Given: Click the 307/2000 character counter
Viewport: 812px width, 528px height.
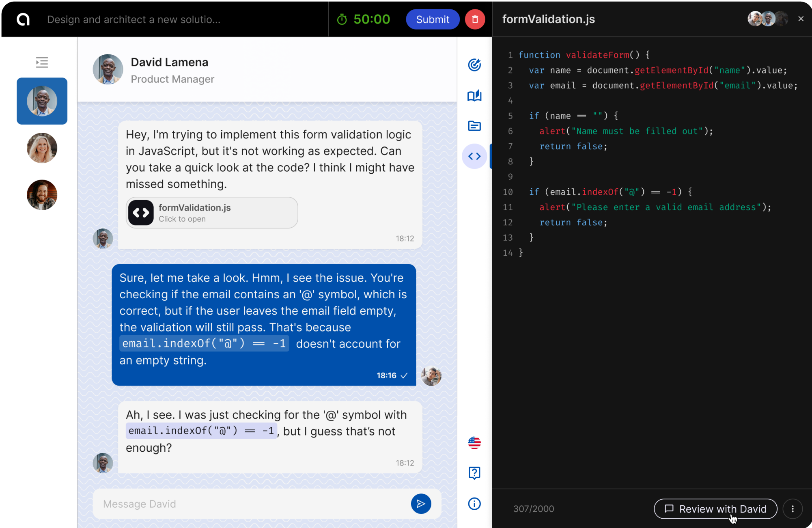Looking at the screenshot, I should [x=534, y=509].
